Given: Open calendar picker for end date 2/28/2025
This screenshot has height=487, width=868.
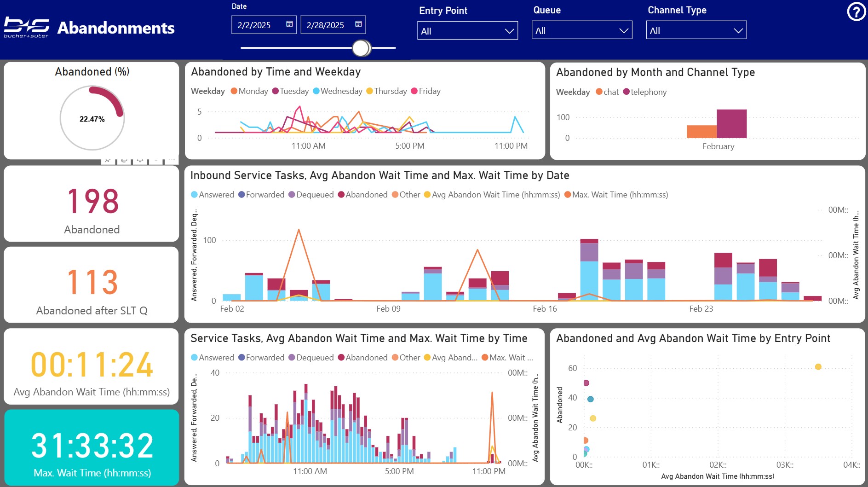Looking at the screenshot, I should tap(358, 24).
